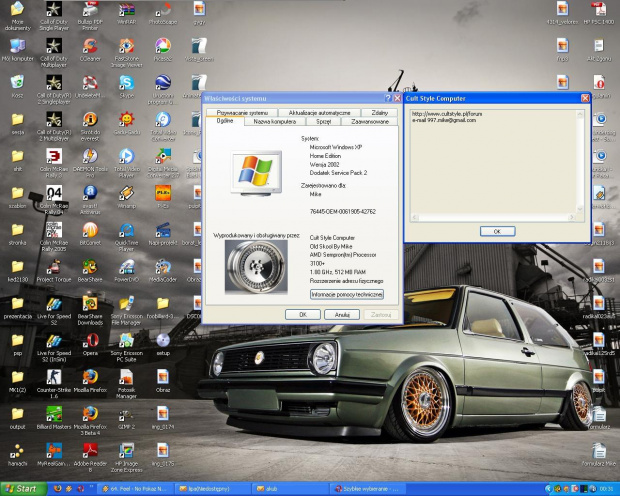Open the Aktualizacje automatyczne tab
The image size is (620, 496).
click(x=319, y=113)
